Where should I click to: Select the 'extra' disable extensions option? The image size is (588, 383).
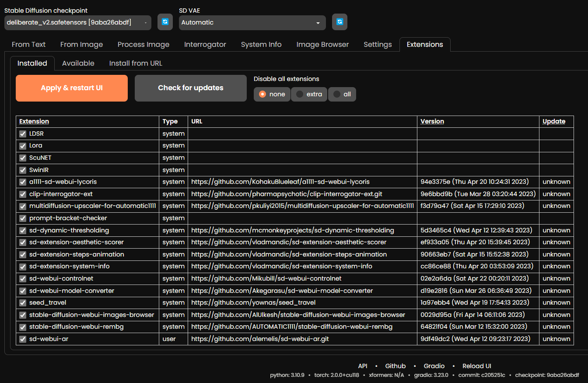[309, 94]
